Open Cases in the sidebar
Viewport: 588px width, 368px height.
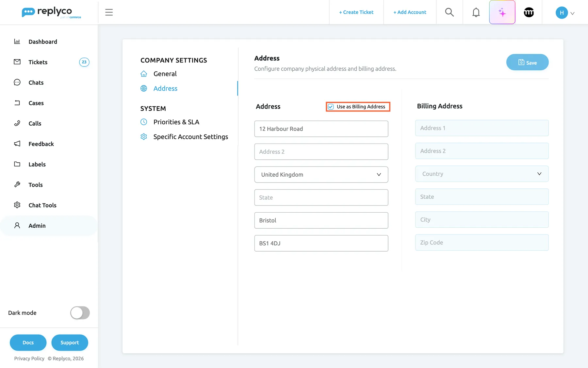(36, 103)
